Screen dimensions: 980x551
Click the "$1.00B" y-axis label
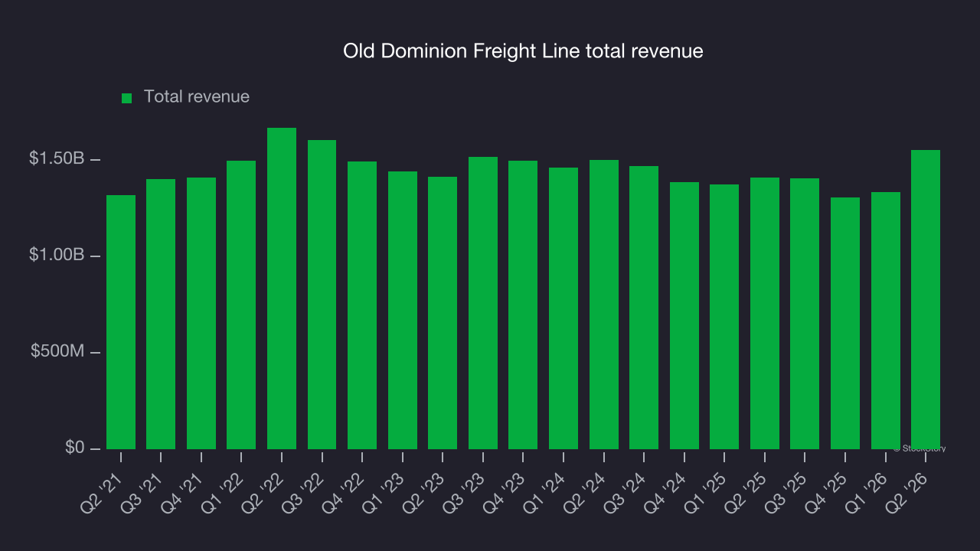click(57, 256)
